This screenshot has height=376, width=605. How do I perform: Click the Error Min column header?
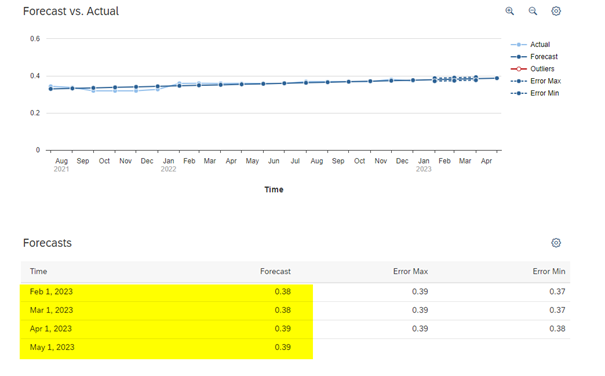pos(549,271)
